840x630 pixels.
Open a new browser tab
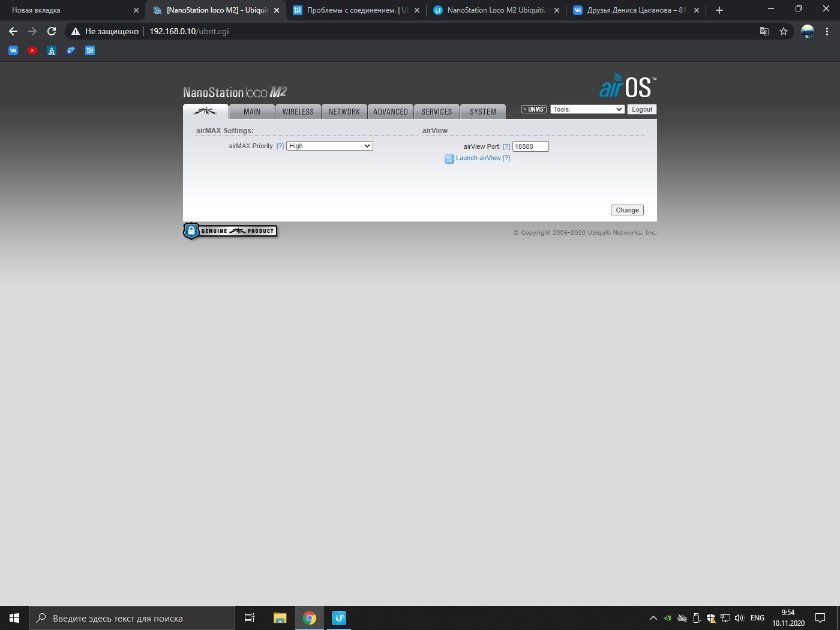tap(719, 10)
